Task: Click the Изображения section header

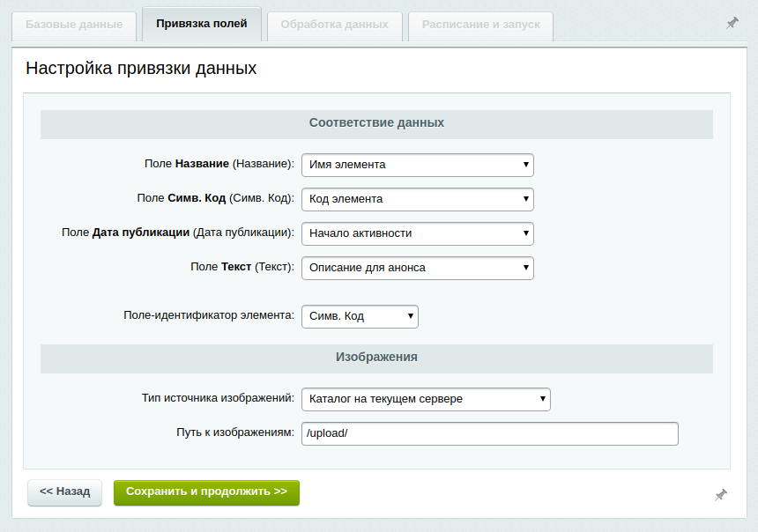Action: point(376,358)
